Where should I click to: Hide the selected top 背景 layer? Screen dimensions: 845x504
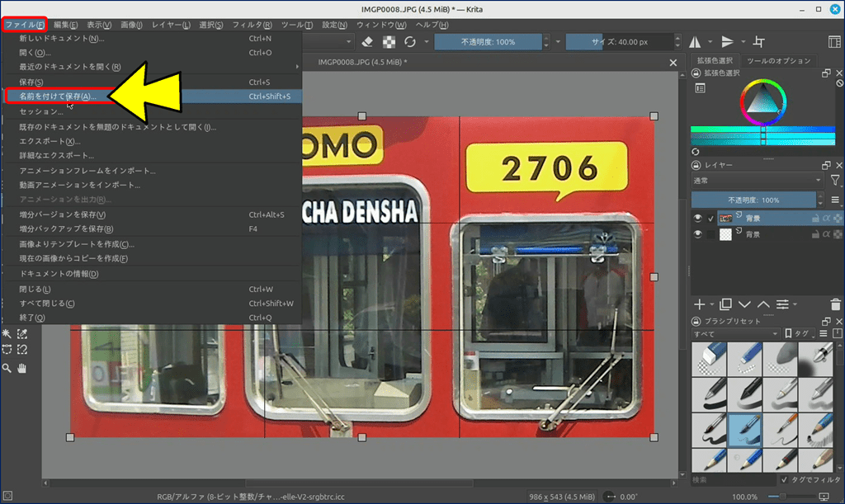click(x=698, y=219)
